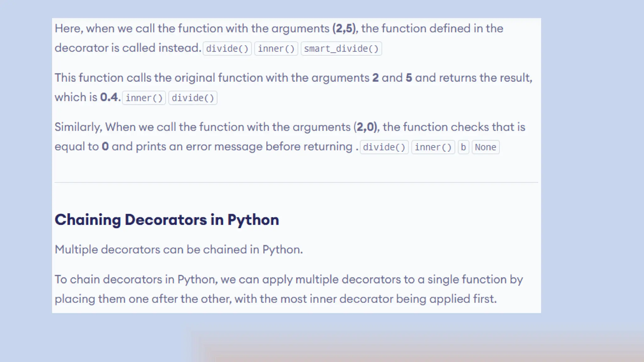Viewport: 644px width, 362px height.
Task: Click inner() tag after 'which is 0.4'
Action: pyautogui.click(x=144, y=98)
